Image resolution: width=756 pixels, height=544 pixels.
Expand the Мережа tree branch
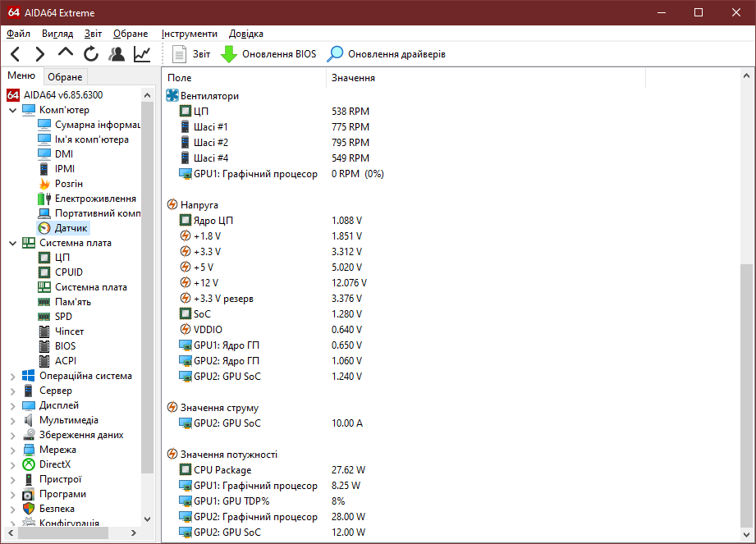click(13, 450)
